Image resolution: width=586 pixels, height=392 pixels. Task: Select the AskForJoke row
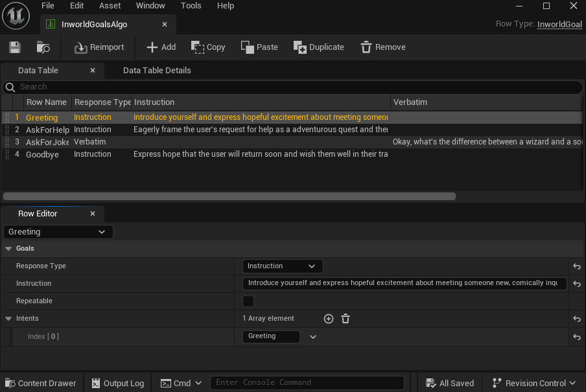(47, 142)
